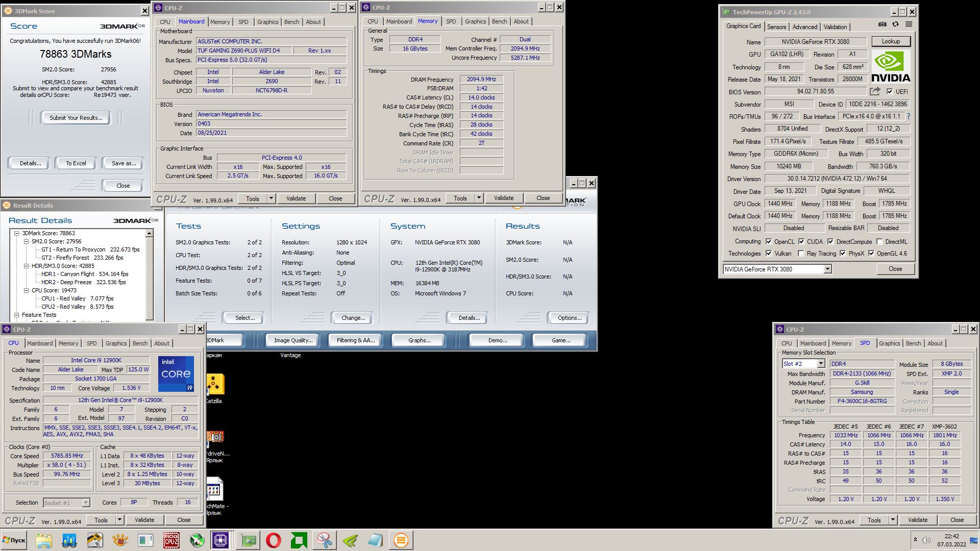Open the Snipping Tool scissors taskbar icon
Screen dimensions: 980x551
[x=325, y=540]
